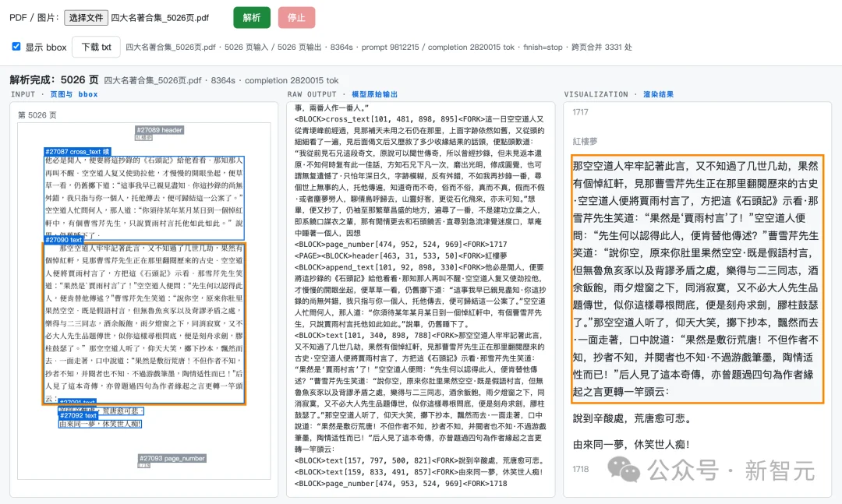The height and width of the screenshot is (504, 842).
Task: Select the #27093 page_number bbox tag
Action: [172, 458]
